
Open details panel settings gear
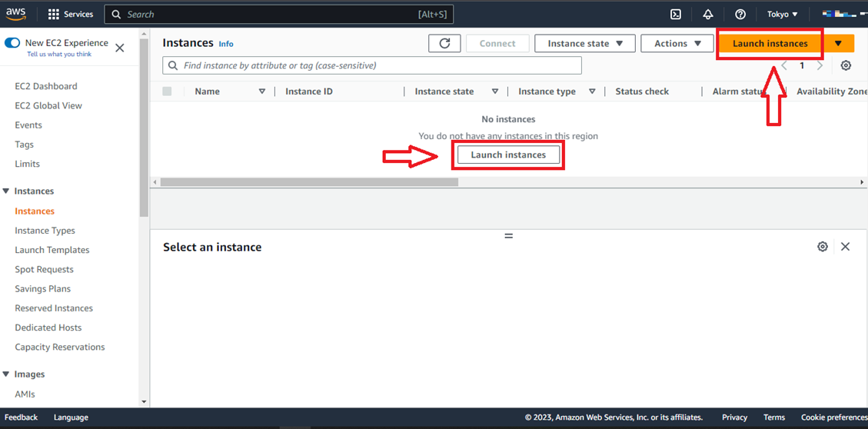click(x=823, y=246)
